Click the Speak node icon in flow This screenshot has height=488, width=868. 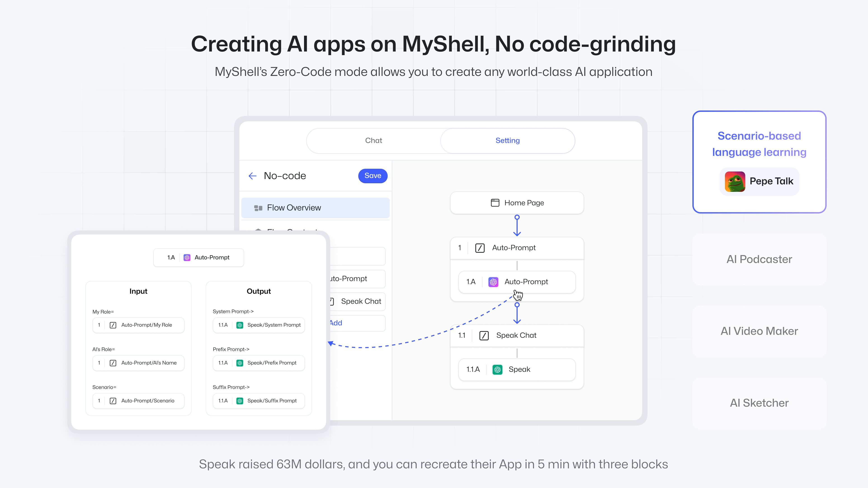pyautogui.click(x=497, y=369)
